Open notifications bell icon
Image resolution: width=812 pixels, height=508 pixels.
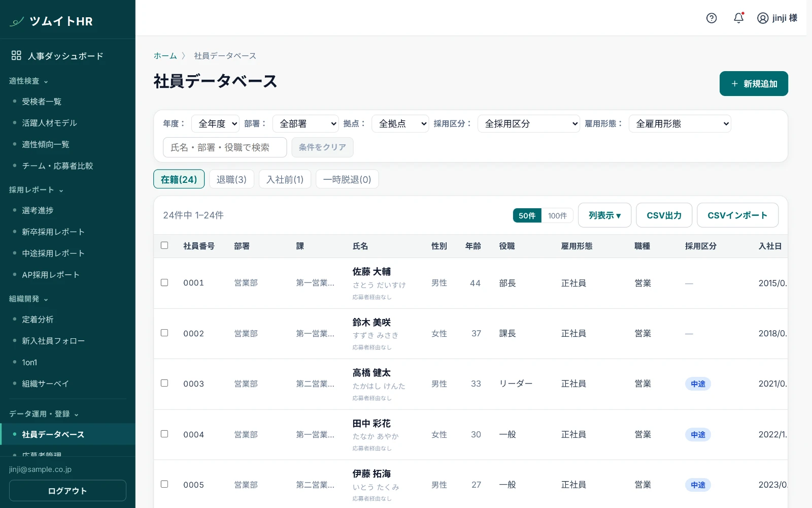tap(739, 18)
